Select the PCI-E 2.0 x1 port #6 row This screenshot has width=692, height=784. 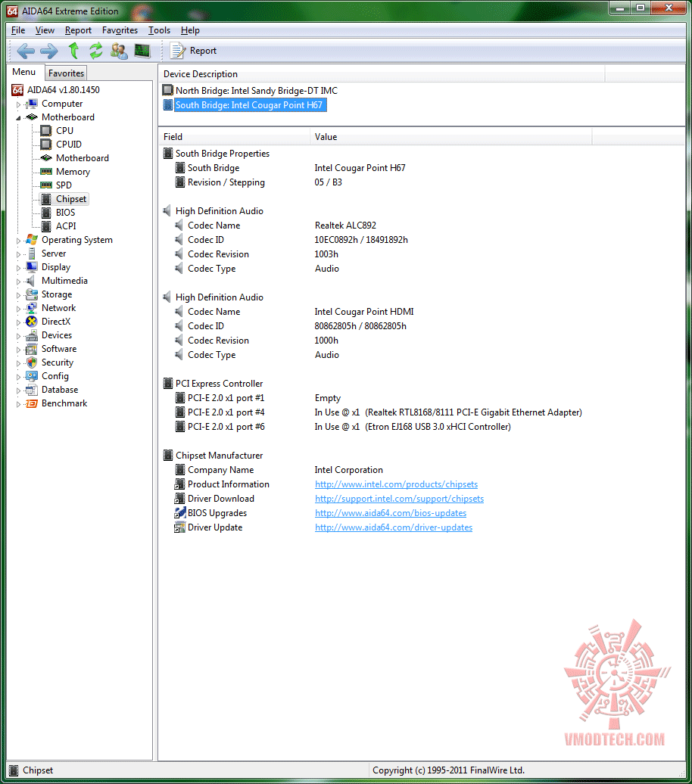click(342, 427)
